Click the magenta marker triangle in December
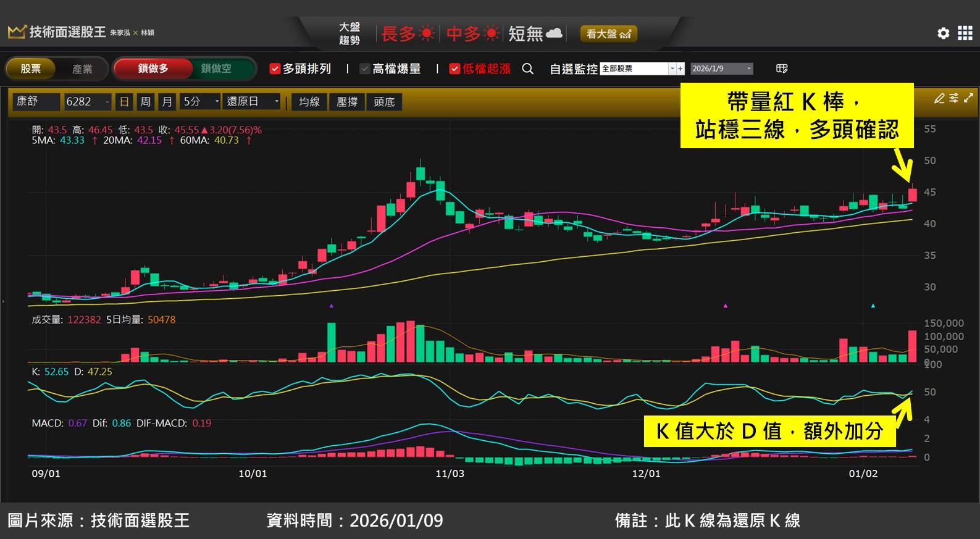Viewport: 980px width, 539px height. point(726,306)
